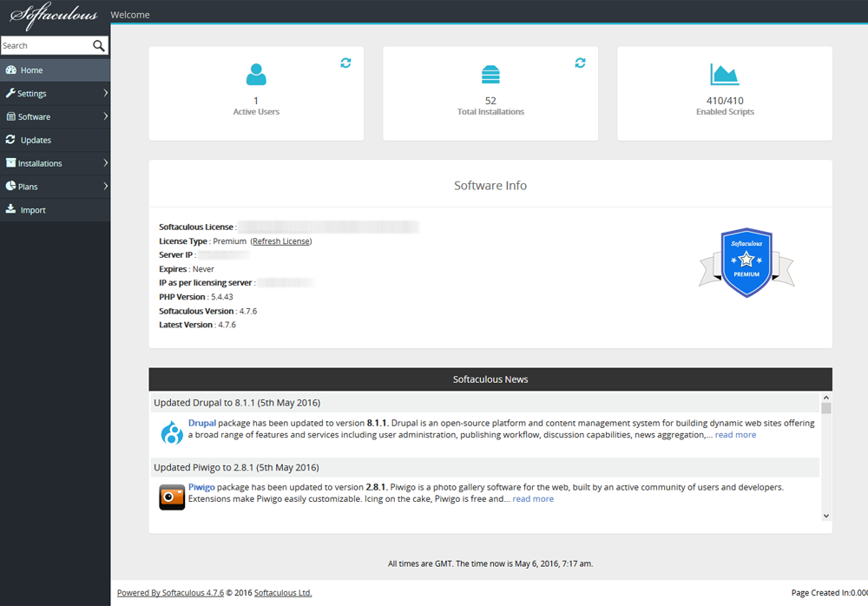The height and width of the screenshot is (606, 868).
Task: Refresh the Total Installations count
Action: 580,63
